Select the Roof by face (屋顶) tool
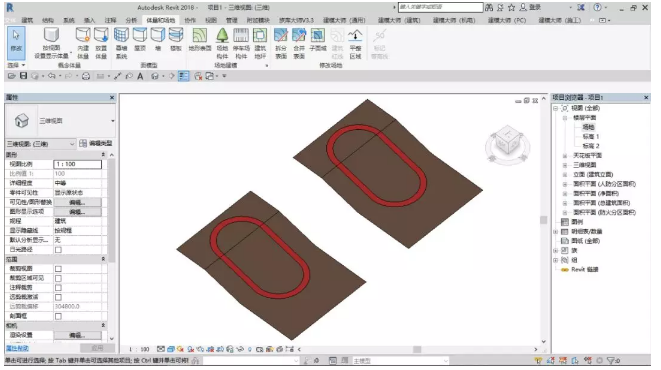The width and height of the screenshot is (661, 370). tap(140, 39)
